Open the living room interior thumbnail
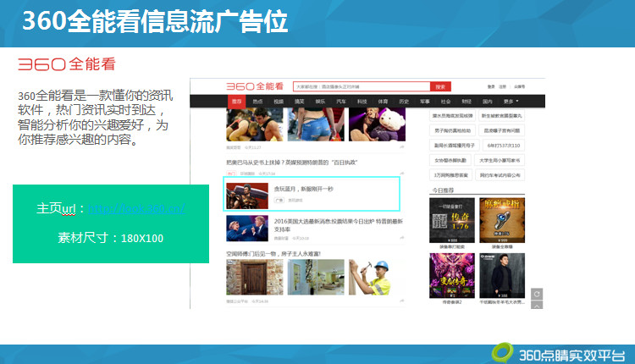 click(316, 278)
